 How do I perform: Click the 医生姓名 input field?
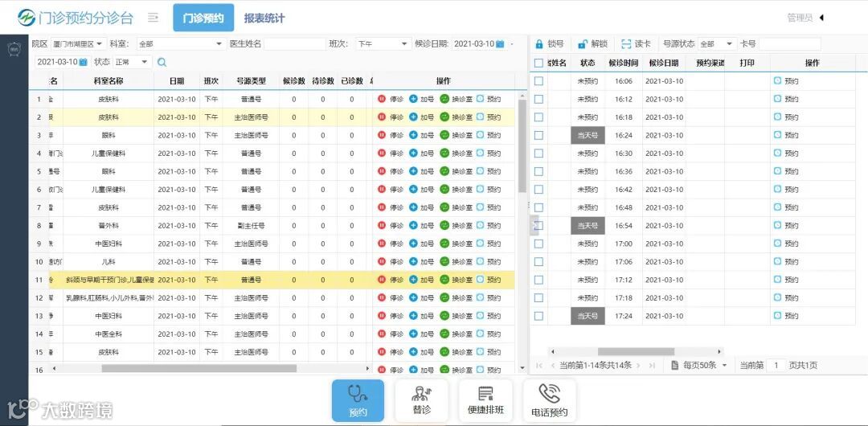295,43
